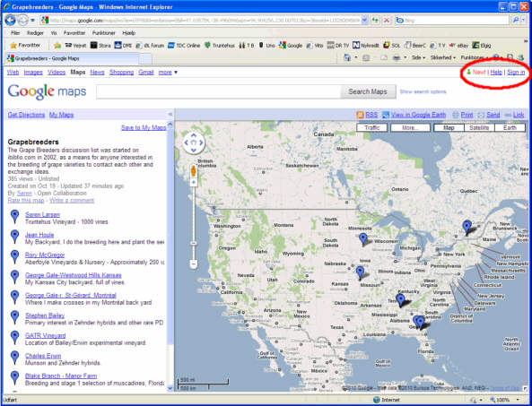Click the add-to-favorites-bar star icon

57,45
